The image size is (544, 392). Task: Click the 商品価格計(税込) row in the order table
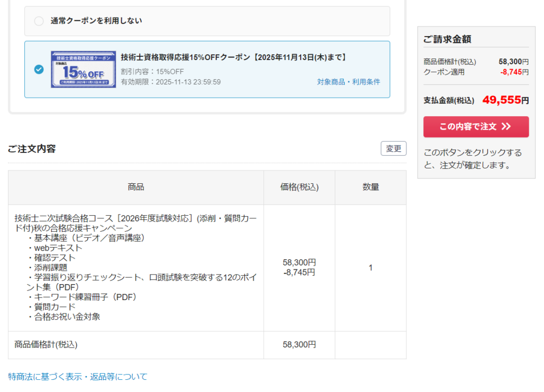[46, 345]
